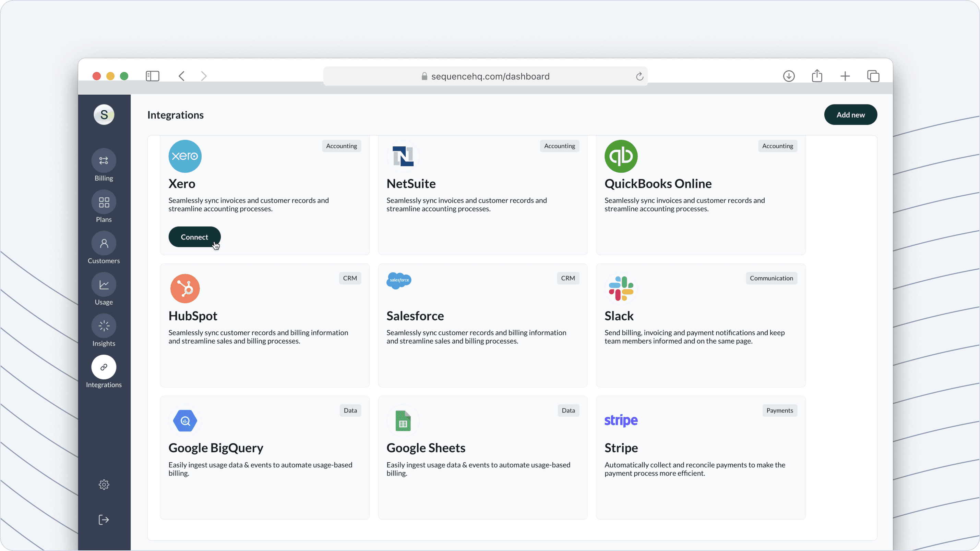Connect the Xero integration
980x551 pixels.
pos(194,237)
